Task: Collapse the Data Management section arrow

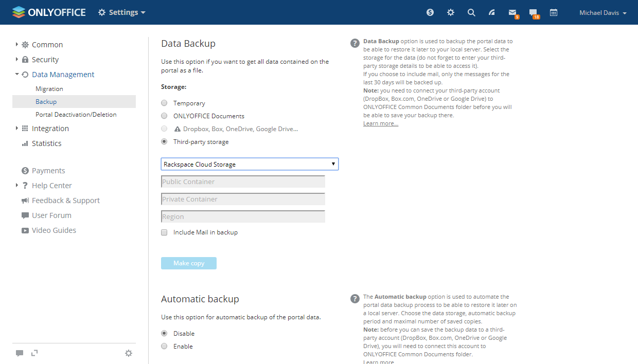Action: pos(16,75)
